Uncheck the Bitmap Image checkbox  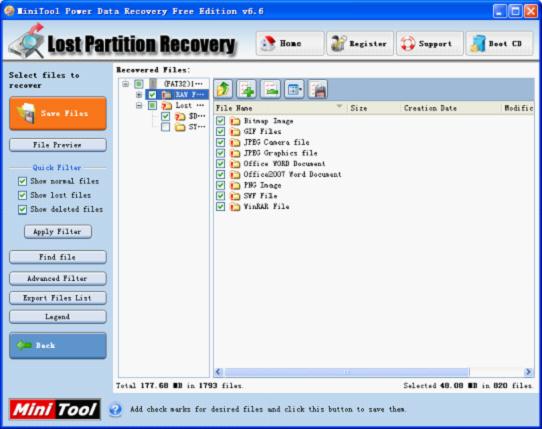[221, 121]
